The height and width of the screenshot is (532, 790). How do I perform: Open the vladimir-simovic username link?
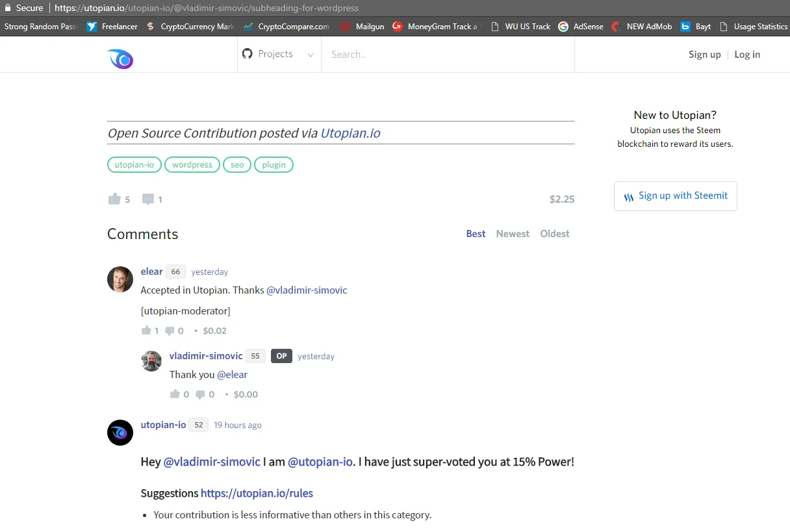click(206, 356)
